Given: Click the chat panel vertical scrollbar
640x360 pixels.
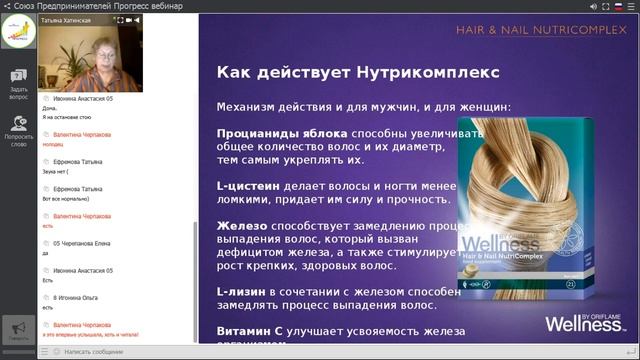Looking at the screenshot, I should tap(195, 282).
